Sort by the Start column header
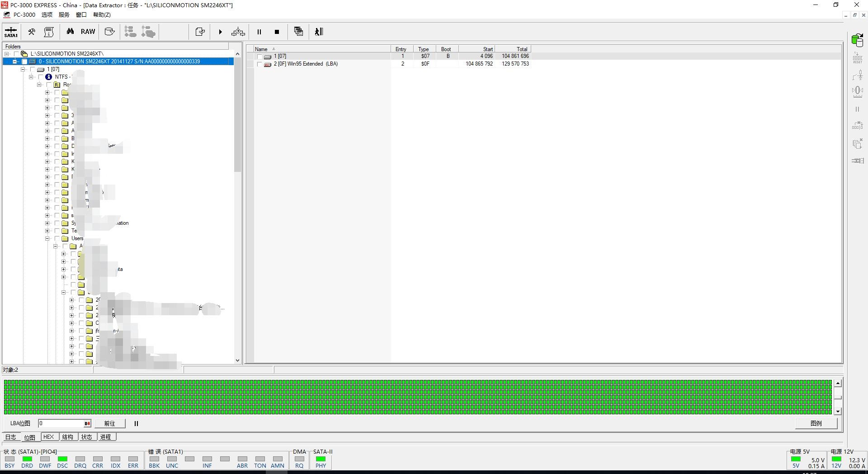Viewport: 868px width, 474px height. click(x=476, y=49)
